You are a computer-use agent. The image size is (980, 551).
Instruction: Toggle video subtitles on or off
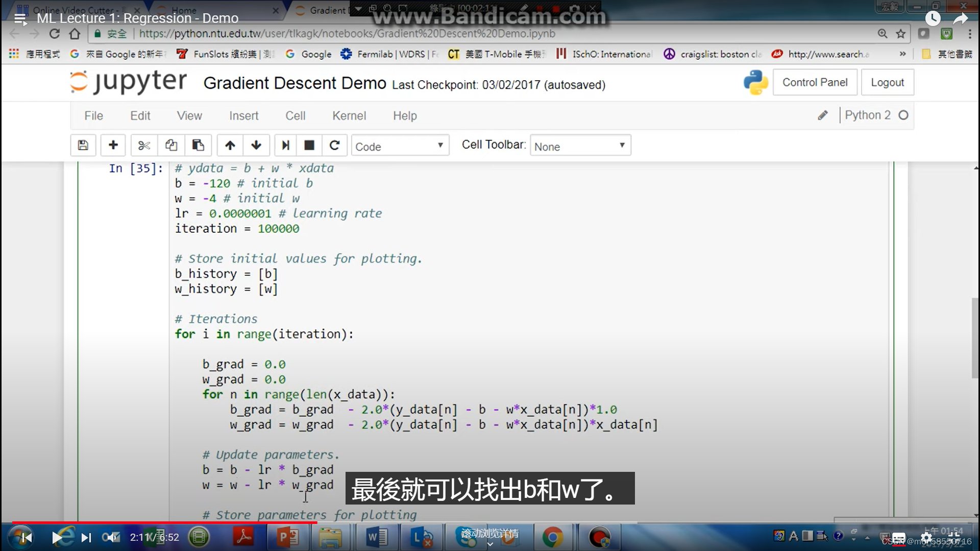(899, 538)
